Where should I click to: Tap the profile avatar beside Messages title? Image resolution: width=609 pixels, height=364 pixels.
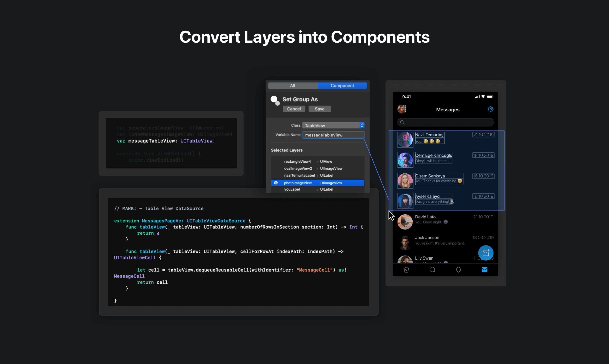(x=402, y=109)
